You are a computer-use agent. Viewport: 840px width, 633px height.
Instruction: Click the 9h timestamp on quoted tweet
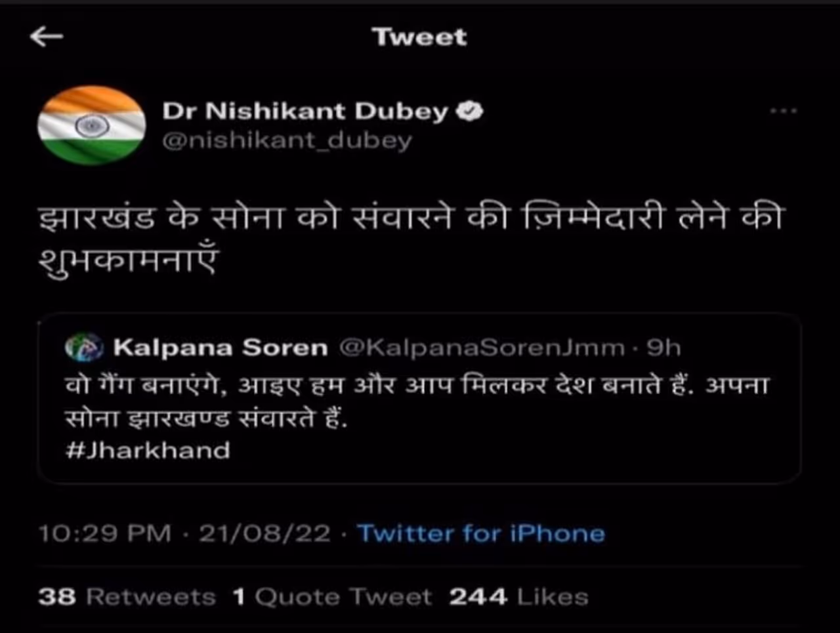point(663,347)
